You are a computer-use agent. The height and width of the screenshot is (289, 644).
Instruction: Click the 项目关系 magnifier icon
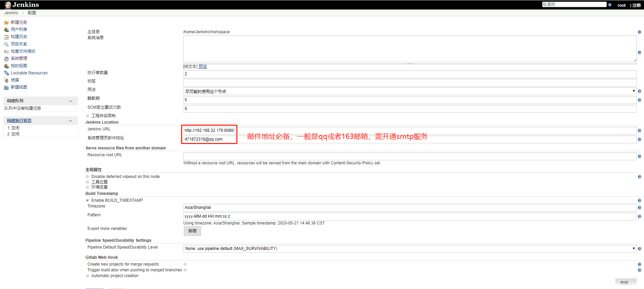tap(6, 44)
